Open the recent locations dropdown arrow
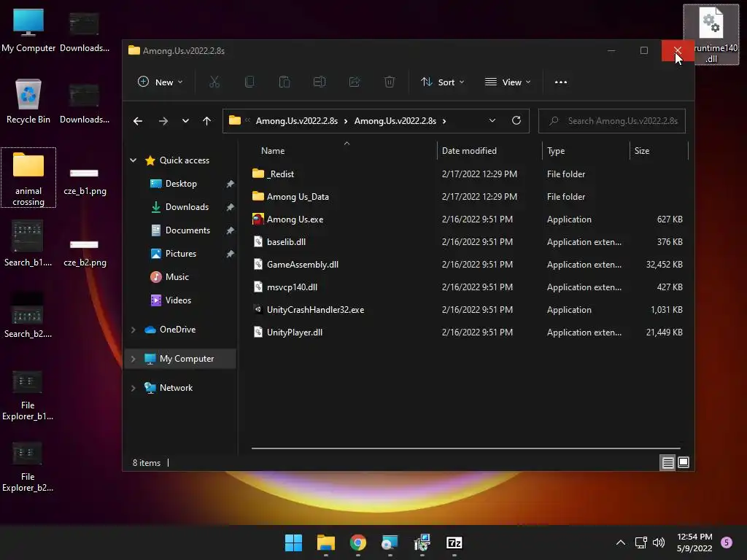Viewport: 747px width, 560px height. point(185,121)
